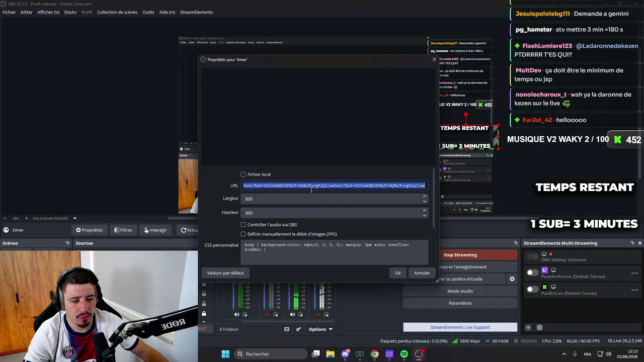Image resolution: width=644 pixels, height=362 pixels.
Task: Click into the URL field
Action: tap(334, 186)
